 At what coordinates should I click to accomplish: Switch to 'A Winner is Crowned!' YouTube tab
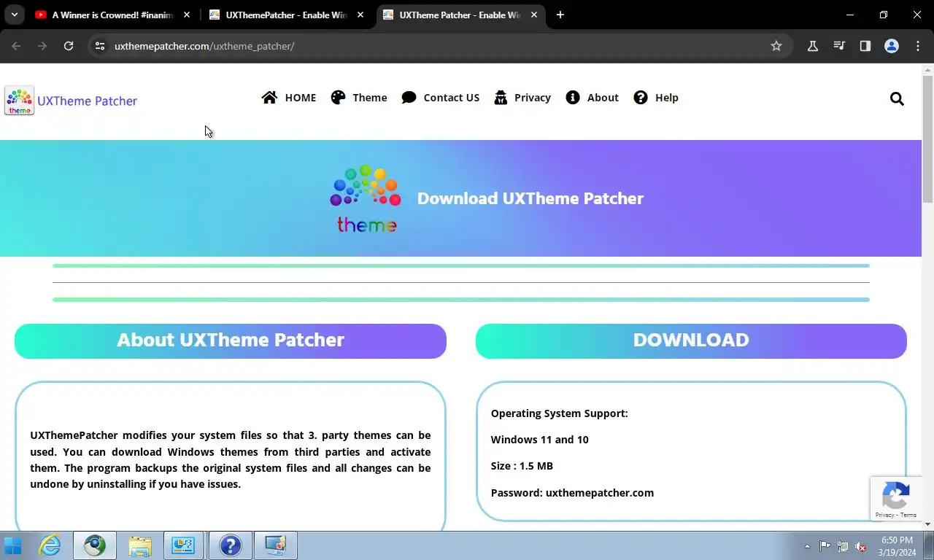pyautogui.click(x=112, y=15)
